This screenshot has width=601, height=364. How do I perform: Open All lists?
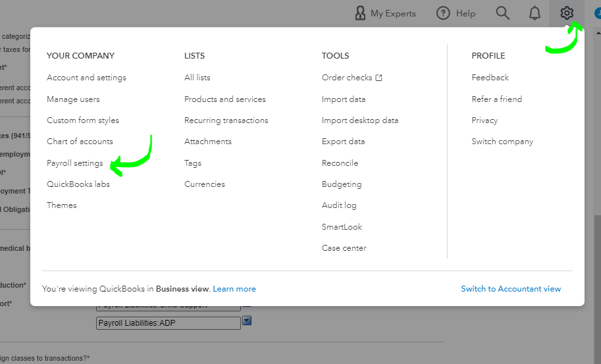click(197, 78)
